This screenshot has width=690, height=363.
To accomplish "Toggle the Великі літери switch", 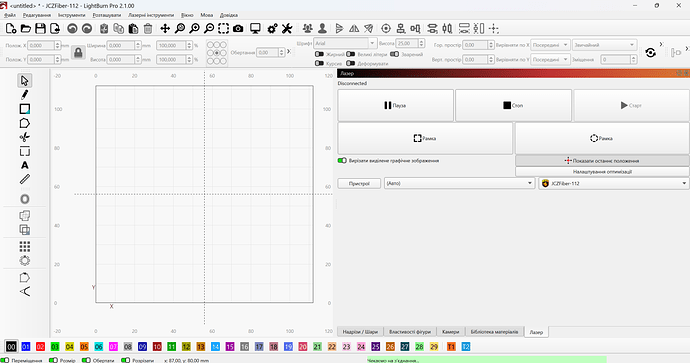I will [x=351, y=54].
